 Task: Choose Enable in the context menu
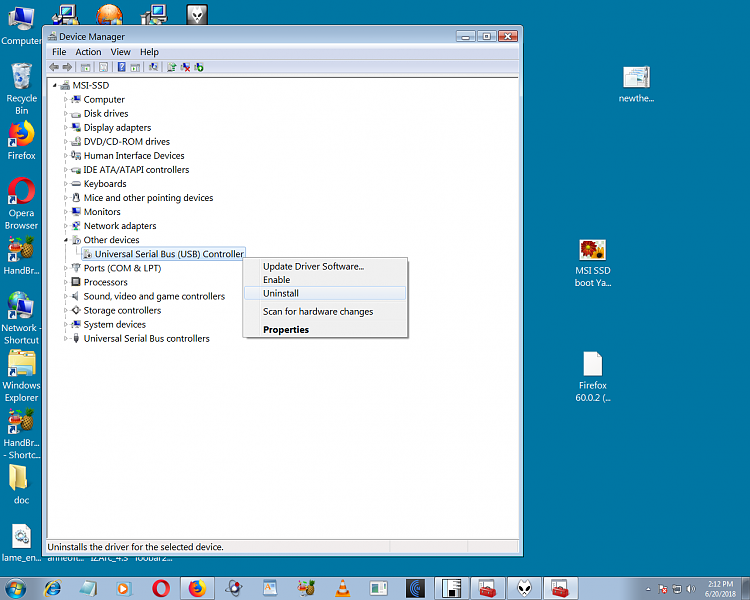tap(325, 280)
